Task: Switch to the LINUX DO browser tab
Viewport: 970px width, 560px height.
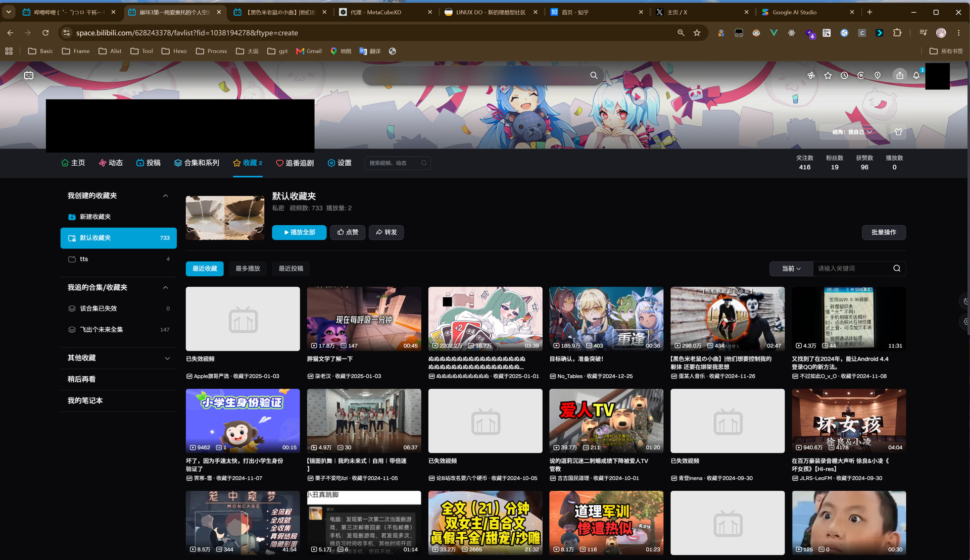Action: pyautogui.click(x=491, y=12)
